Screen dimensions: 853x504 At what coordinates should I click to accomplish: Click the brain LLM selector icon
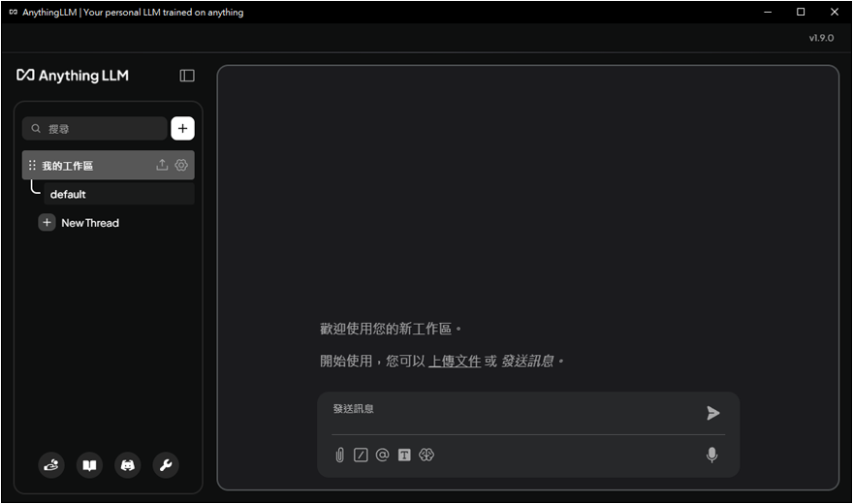(x=426, y=455)
